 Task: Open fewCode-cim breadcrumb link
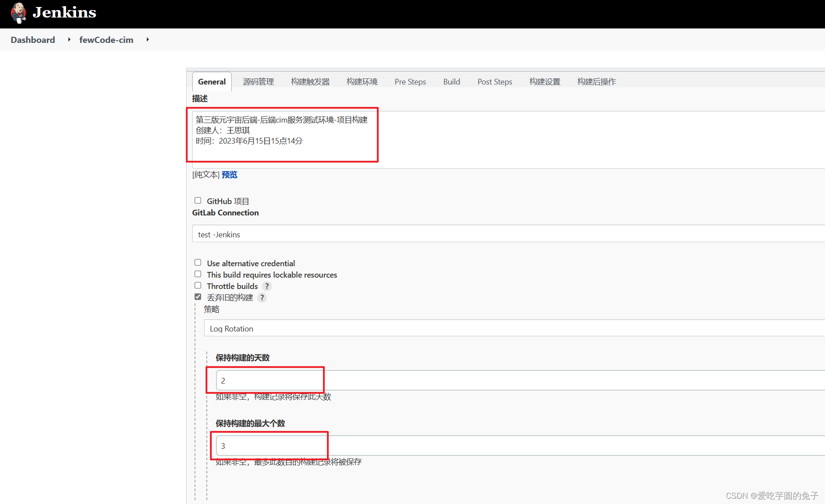tap(106, 40)
